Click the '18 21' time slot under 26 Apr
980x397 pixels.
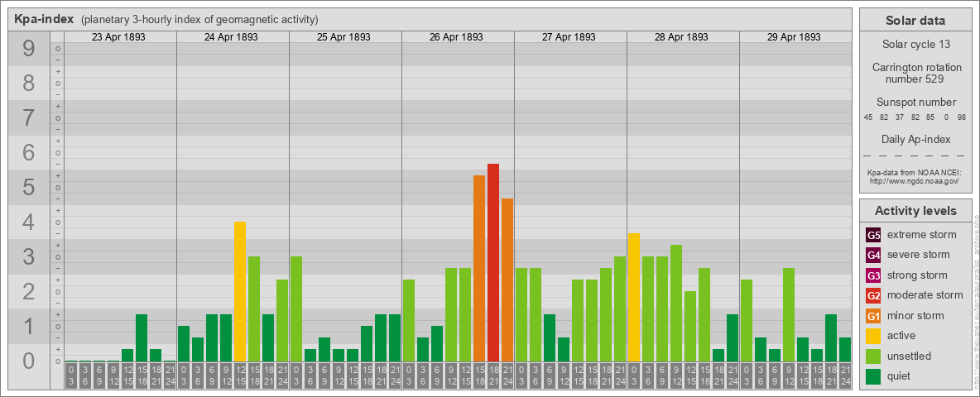[493, 375]
